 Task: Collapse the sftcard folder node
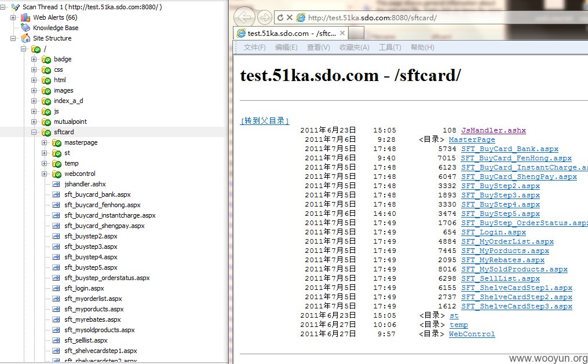[34, 132]
